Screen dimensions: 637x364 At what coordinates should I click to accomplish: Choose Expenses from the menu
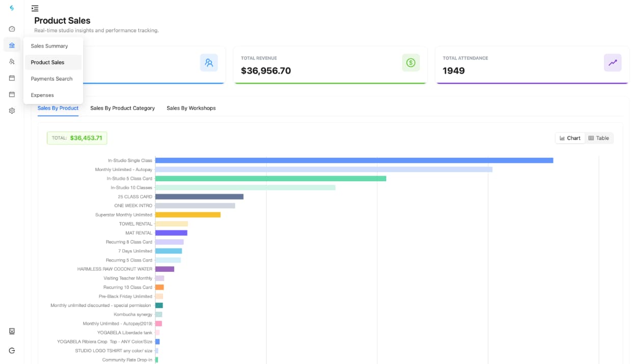point(42,95)
